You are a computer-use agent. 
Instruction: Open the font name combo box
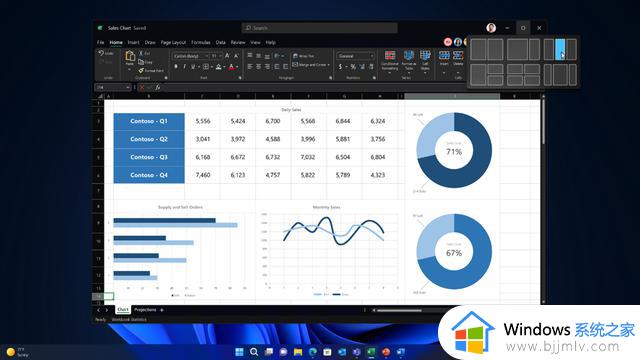point(191,56)
